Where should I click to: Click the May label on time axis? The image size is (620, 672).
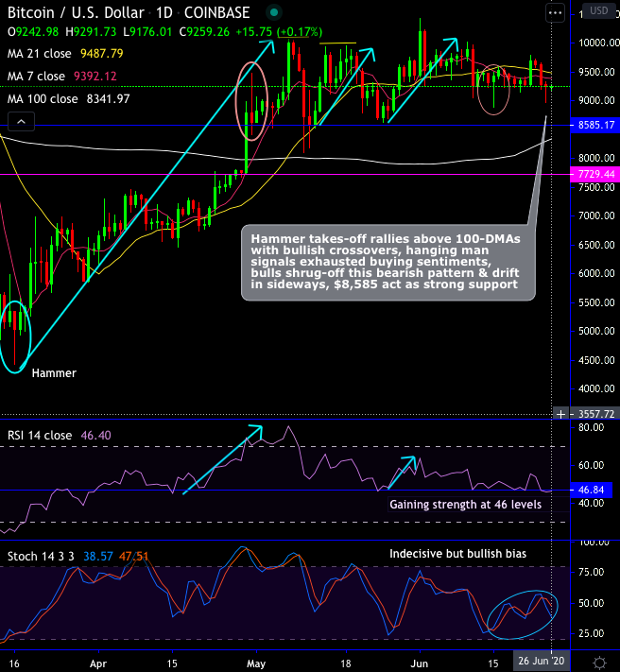(256, 663)
